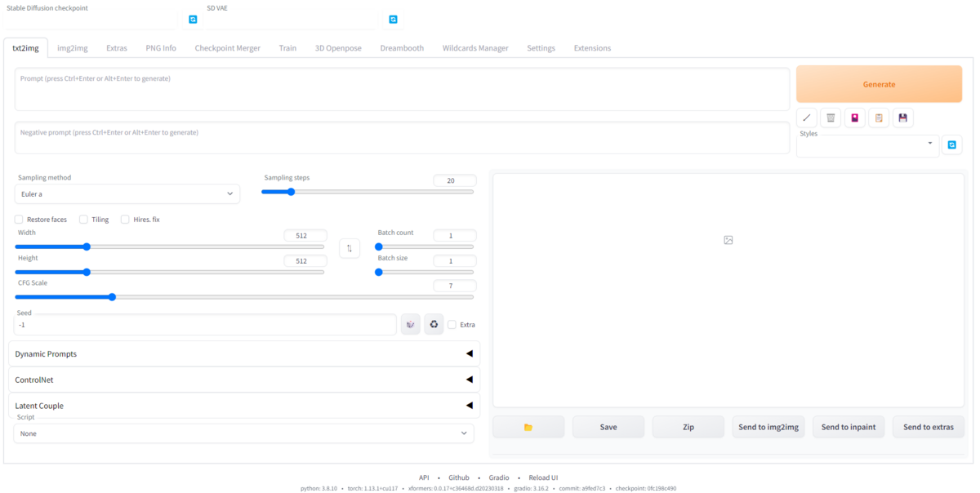Expand the ControlNet section
This screenshot has width=980, height=493.
click(244, 380)
